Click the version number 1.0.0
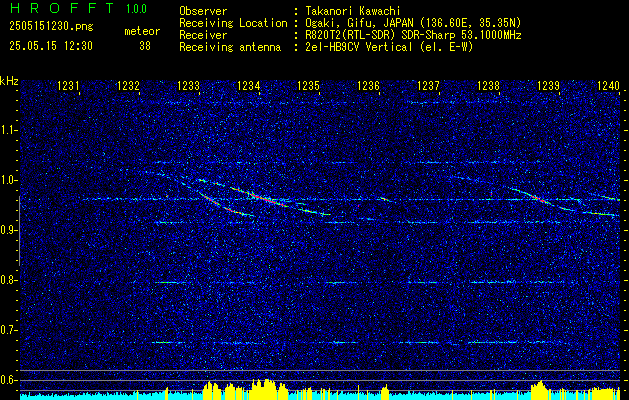This screenshot has width=629, height=400. [x=136, y=9]
